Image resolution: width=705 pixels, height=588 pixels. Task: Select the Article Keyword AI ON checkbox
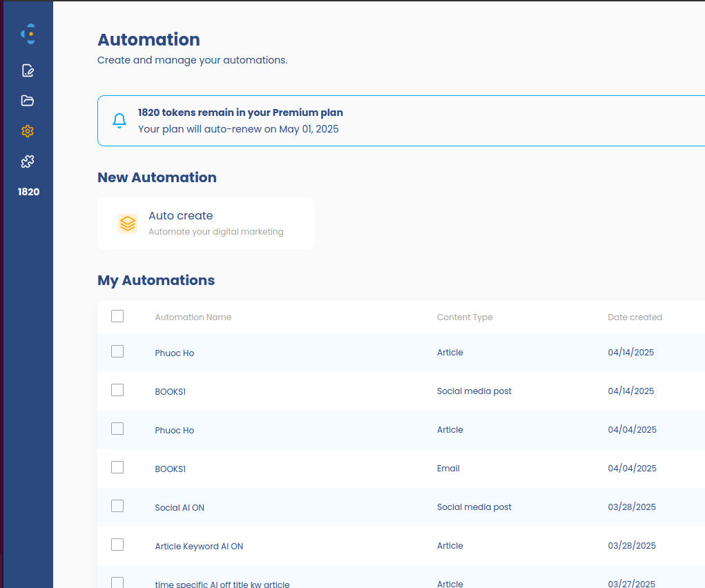click(x=117, y=545)
